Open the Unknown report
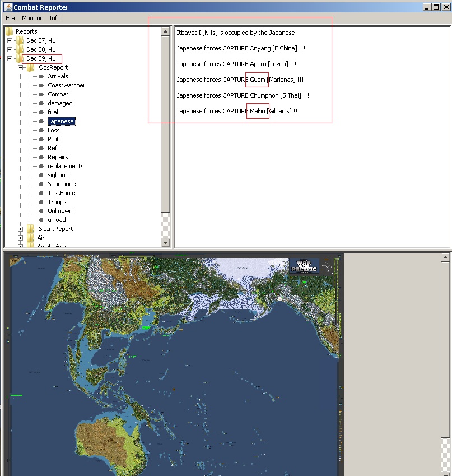This screenshot has height=476, width=452. coord(60,211)
